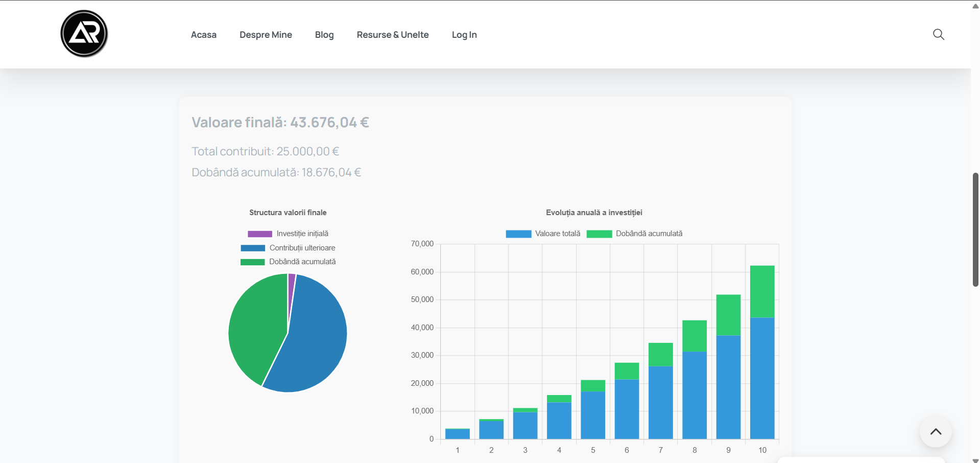
Task: Open the search magnifier icon
Action: (938, 34)
